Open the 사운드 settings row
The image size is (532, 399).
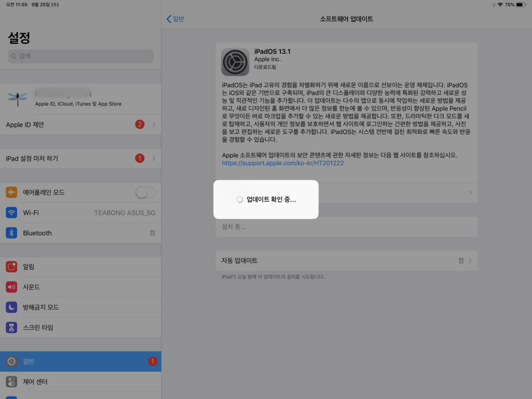click(80, 287)
